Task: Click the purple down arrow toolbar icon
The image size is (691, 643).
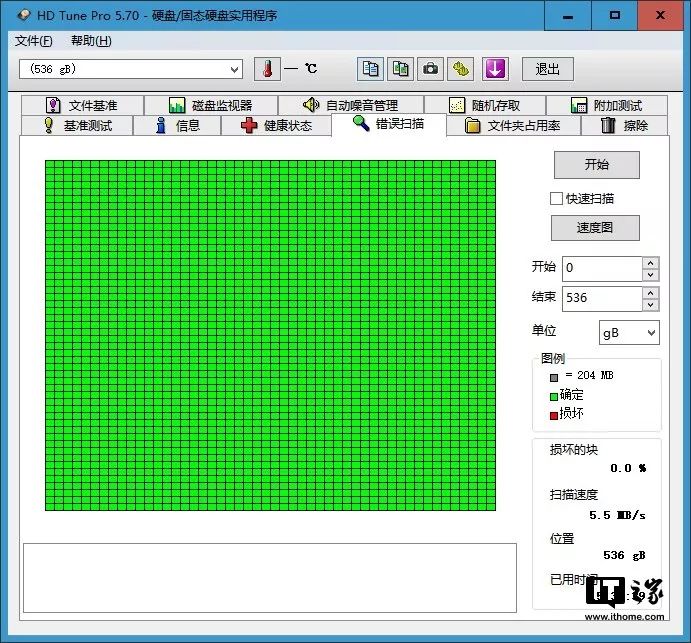Action: [x=496, y=69]
